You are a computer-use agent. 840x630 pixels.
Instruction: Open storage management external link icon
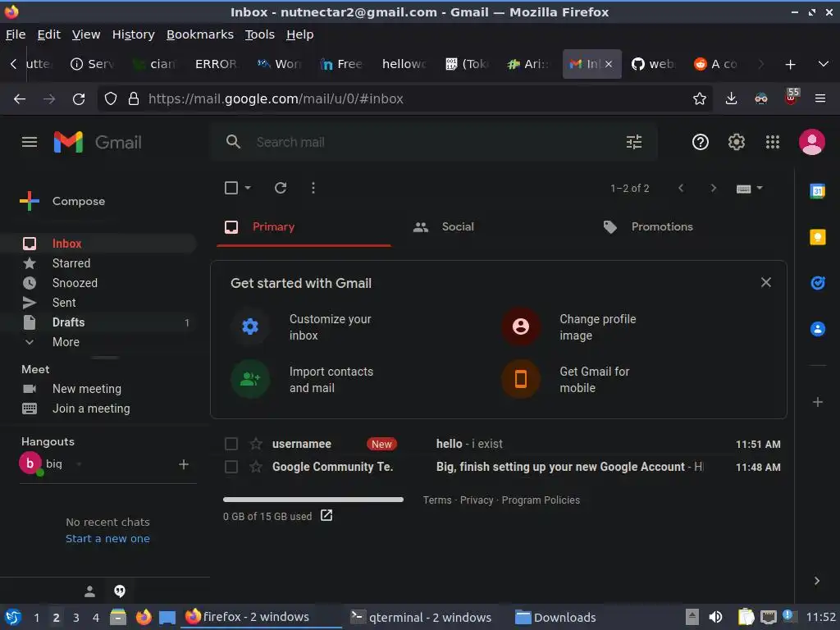click(x=326, y=515)
